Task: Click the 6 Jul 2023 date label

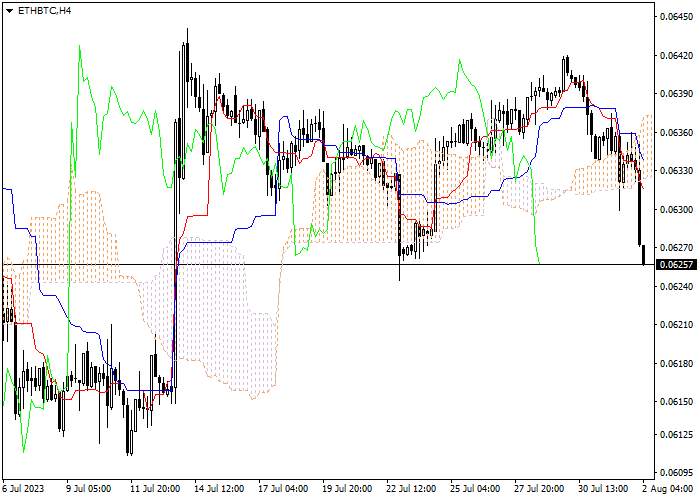Action: (23, 488)
